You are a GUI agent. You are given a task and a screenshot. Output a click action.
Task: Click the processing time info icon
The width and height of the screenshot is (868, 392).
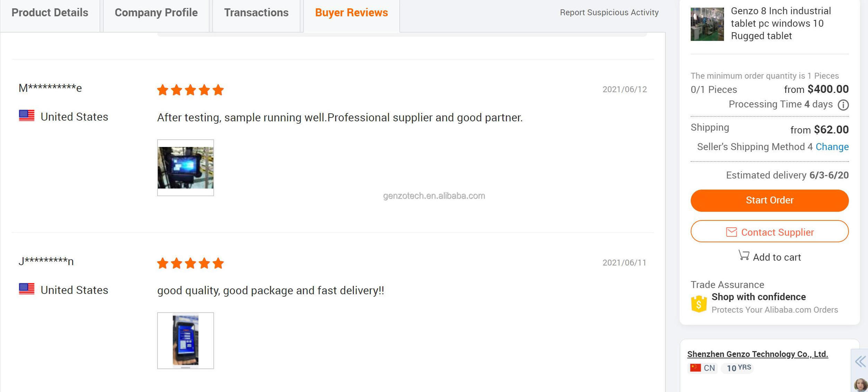pos(843,105)
